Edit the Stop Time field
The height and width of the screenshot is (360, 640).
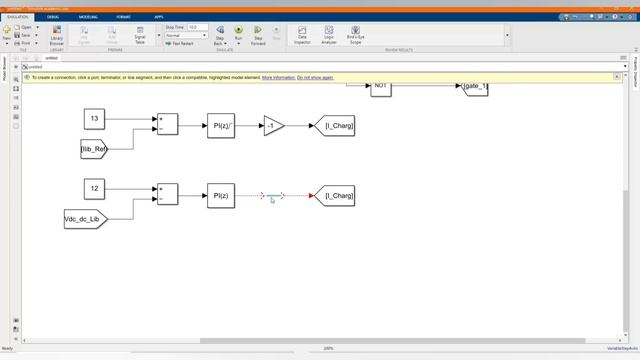pyautogui.click(x=198, y=27)
